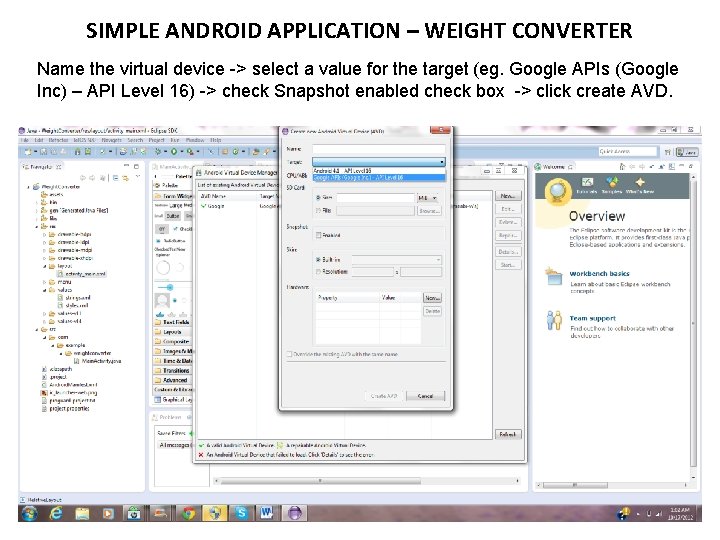720x540 pixels.
Task: Collapse the WeightConverter project node
Action: (x=29, y=187)
